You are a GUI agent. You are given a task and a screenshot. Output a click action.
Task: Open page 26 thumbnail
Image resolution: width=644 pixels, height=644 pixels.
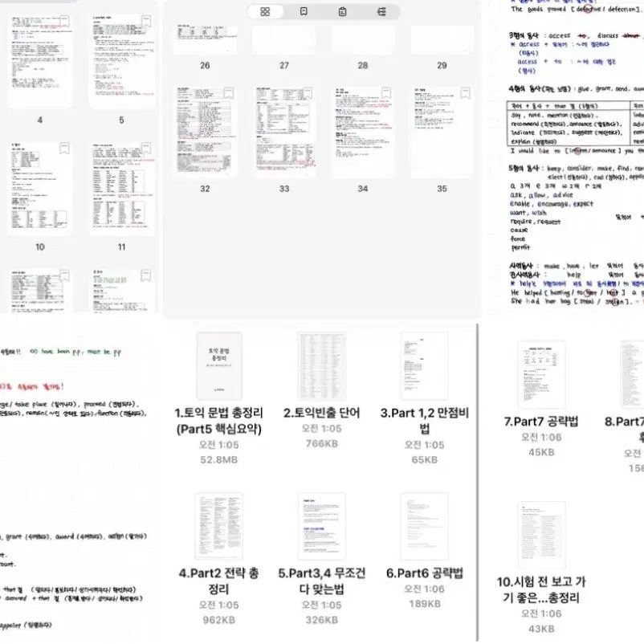pyautogui.click(x=206, y=39)
